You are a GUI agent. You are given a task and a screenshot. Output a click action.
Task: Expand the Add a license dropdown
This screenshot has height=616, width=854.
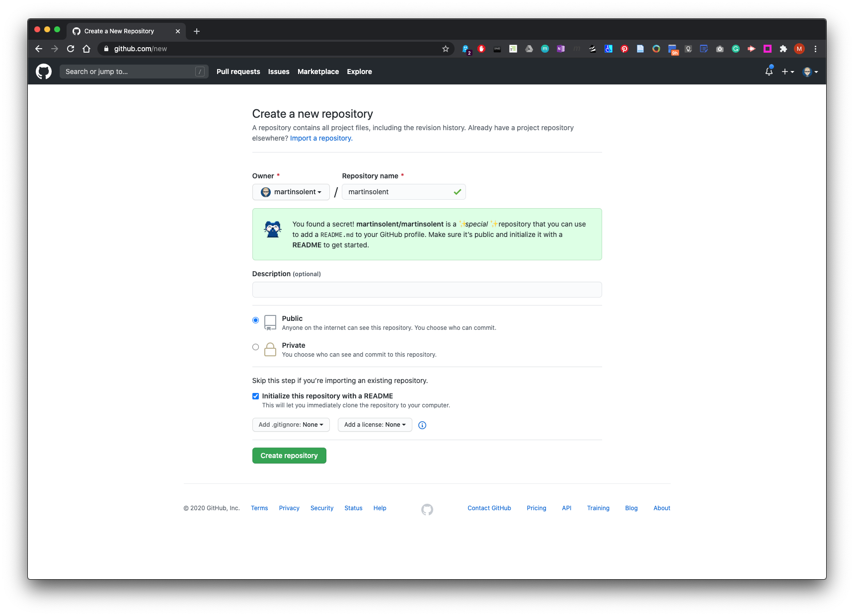point(375,425)
